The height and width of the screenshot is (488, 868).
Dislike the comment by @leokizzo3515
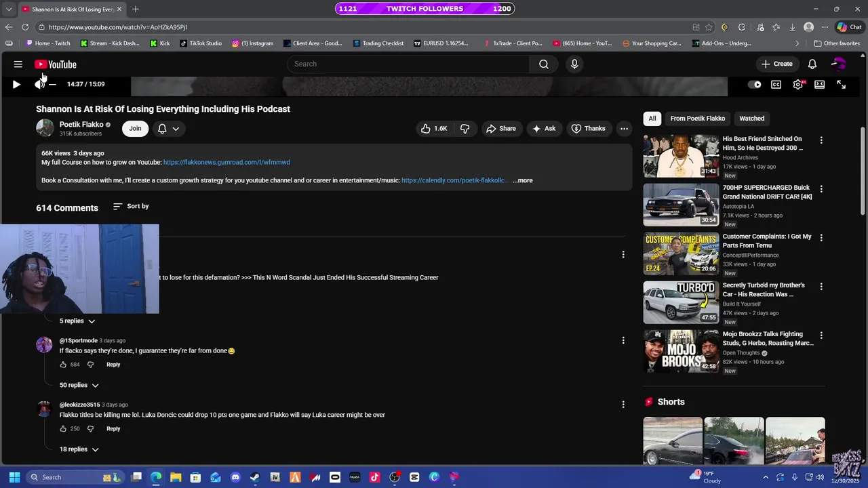[90, 428]
